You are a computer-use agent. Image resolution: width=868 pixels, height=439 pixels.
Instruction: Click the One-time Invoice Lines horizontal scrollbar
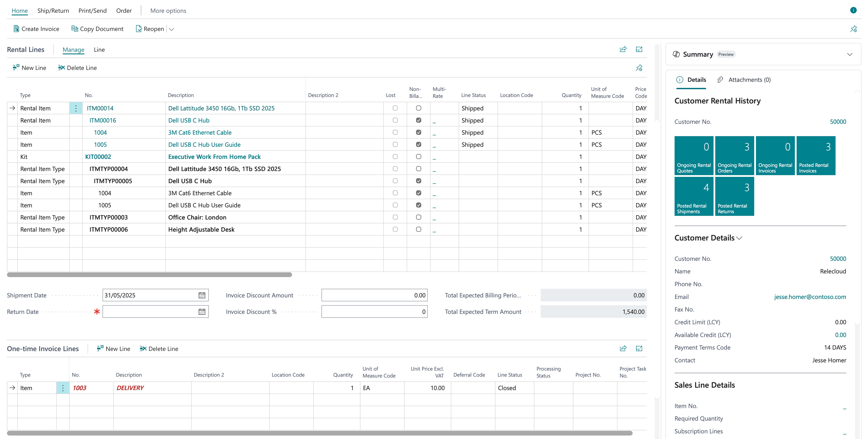tap(319, 433)
